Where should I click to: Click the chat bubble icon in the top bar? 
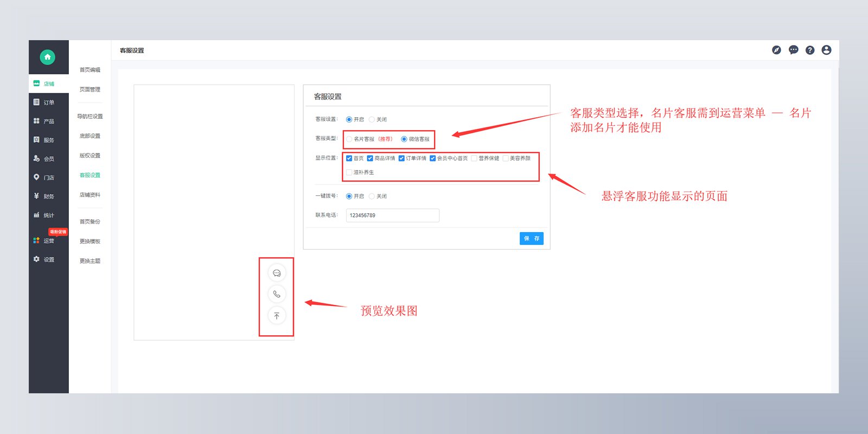pos(793,50)
